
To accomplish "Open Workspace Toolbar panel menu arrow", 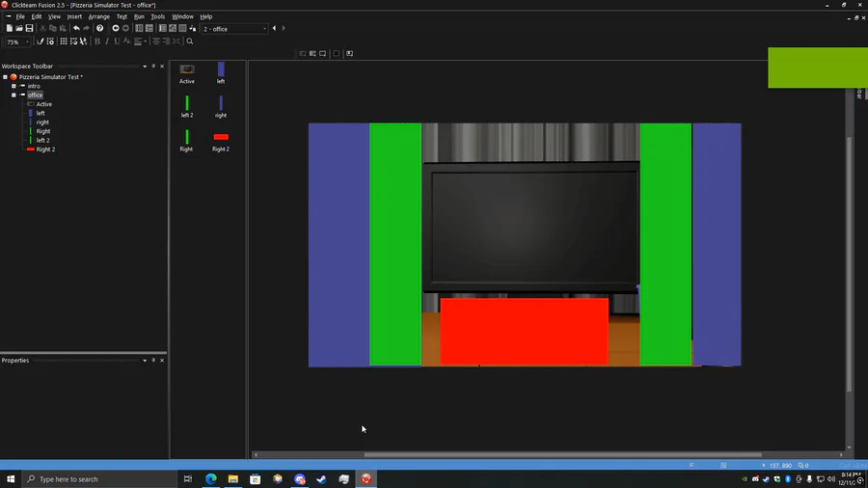I will pyautogui.click(x=145, y=67).
